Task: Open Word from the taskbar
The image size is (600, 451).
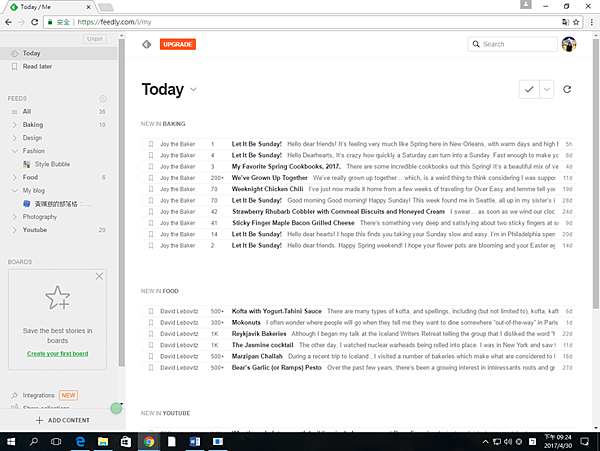Action: point(195,442)
